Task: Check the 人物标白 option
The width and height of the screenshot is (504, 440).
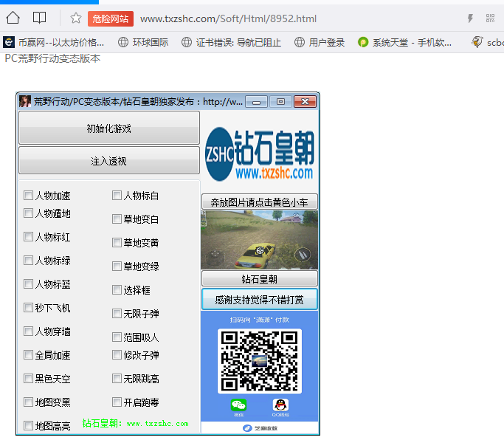Action: point(117,195)
